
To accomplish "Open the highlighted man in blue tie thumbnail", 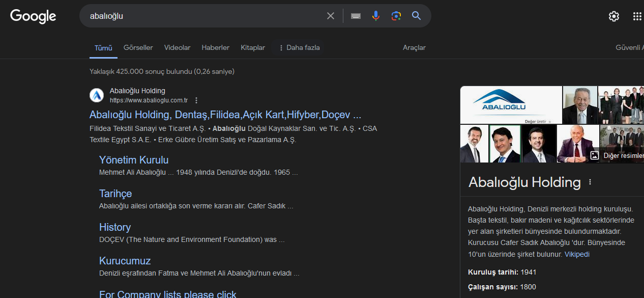I will [x=505, y=144].
